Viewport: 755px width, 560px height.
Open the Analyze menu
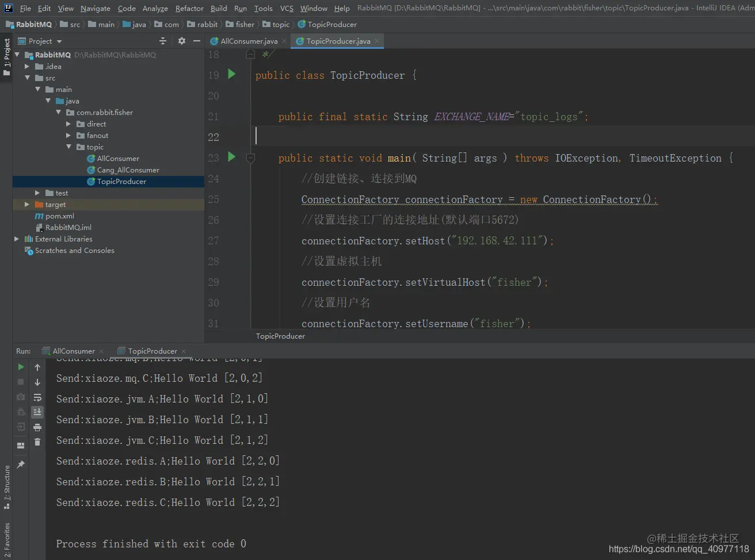tap(155, 8)
